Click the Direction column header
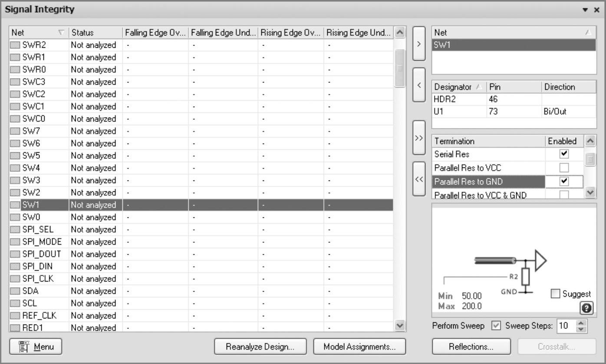 [x=569, y=87]
